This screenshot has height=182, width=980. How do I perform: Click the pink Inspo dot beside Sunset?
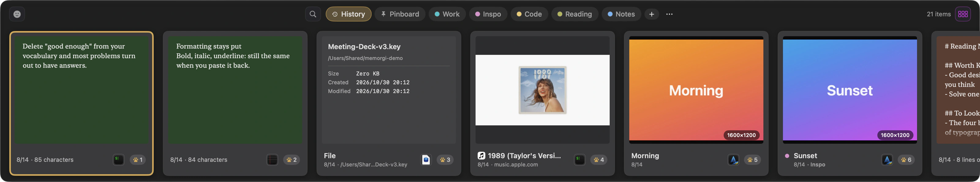(787, 156)
